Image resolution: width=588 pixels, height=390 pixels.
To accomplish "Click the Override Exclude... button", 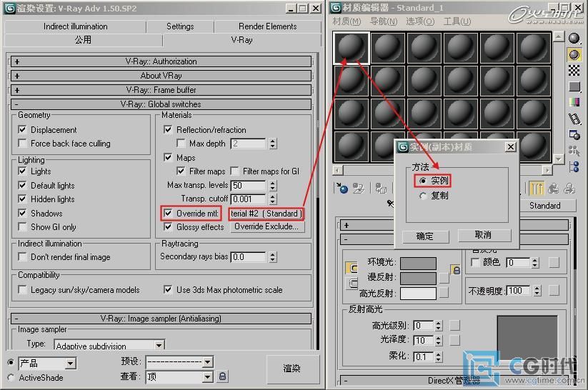I will tap(266, 226).
